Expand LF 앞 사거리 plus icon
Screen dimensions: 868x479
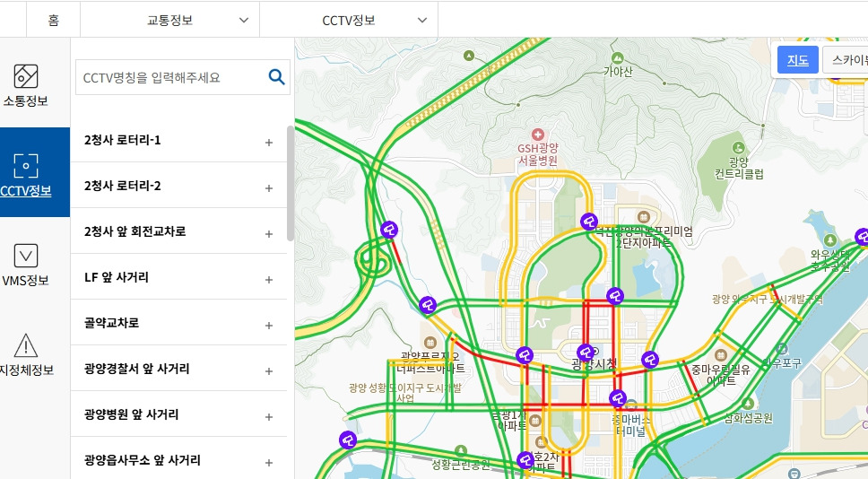[x=269, y=280]
